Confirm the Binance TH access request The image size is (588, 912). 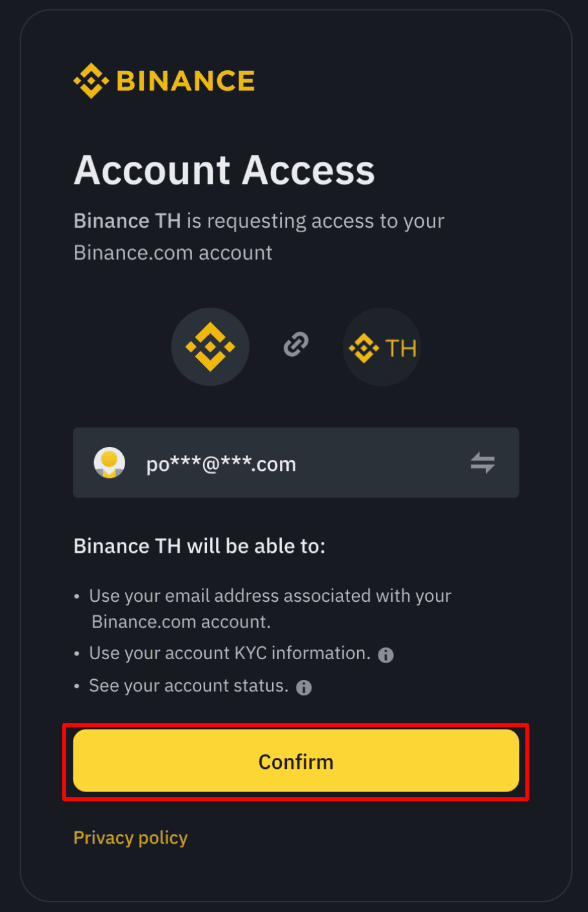click(x=296, y=762)
